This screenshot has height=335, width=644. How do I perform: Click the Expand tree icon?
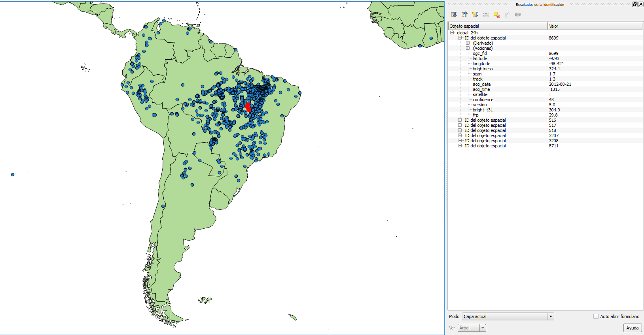pos(454,15)
